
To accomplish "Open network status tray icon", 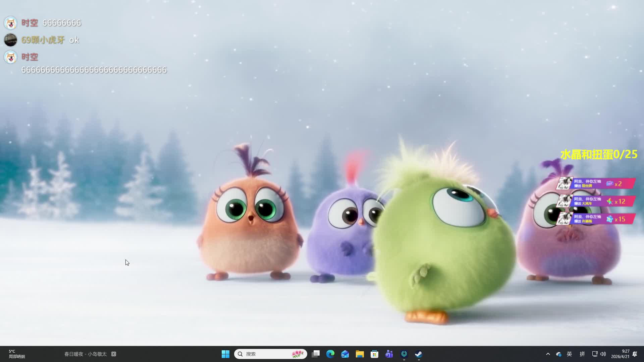I will (x=595, y=354).
